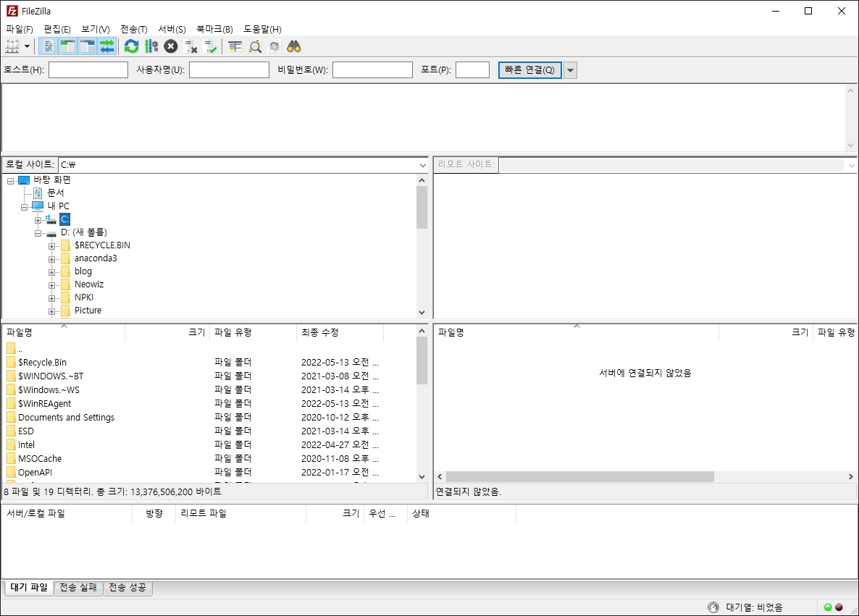Click the $WINDOWS.~BT folder icon
This screenshot has height=616, width=859.
(x=11, y=376)
